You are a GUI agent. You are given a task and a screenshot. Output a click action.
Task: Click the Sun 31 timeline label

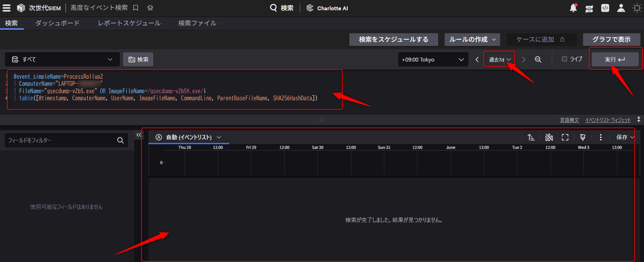click(x=384, y=147)
